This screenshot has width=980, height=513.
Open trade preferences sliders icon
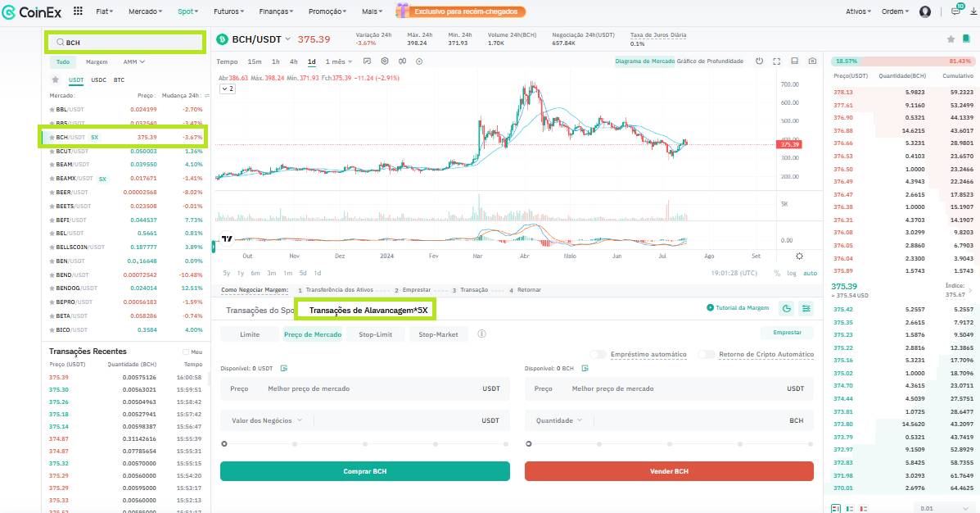pos(806,308)
